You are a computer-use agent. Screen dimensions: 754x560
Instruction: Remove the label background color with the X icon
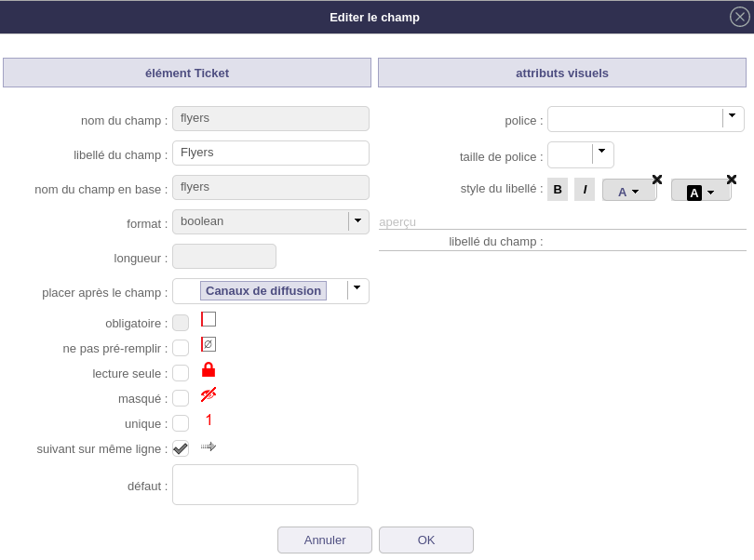pyautogui.click(x=732, y=180)
